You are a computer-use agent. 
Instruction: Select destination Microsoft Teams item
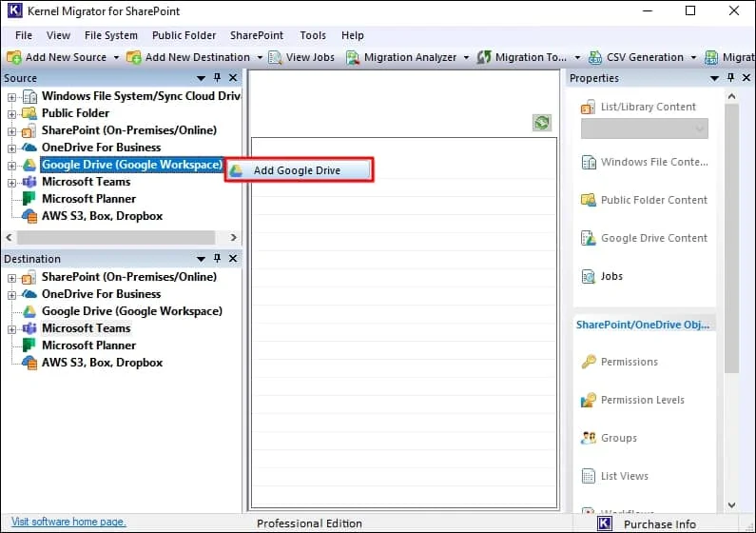pyautogui.click(x=86, y=328)
